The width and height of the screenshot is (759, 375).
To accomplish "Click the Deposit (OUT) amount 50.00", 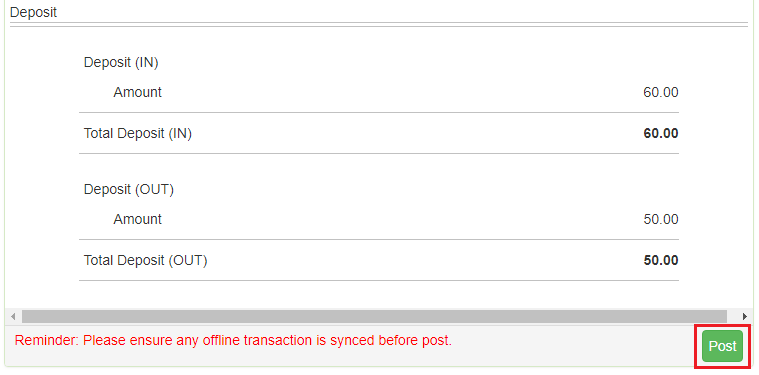I will tap(661, 219).
